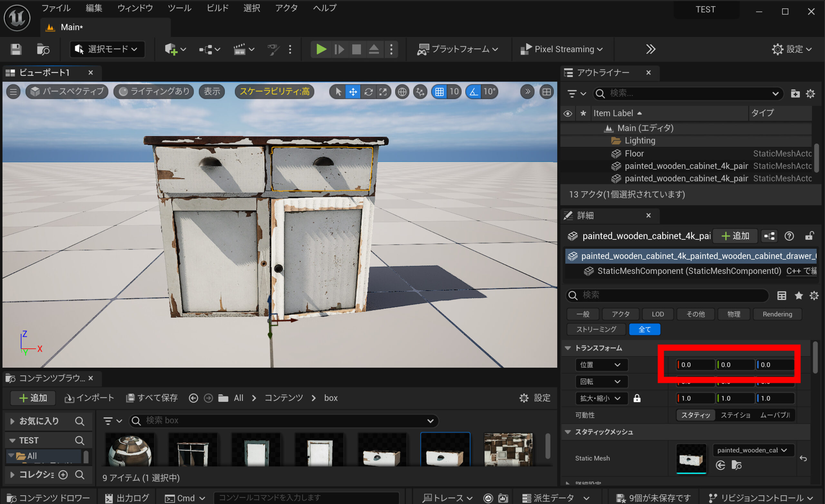Click the Location X value field
This screenshot has height=504, width=825.
pyautogui.click(x=696, y=365)
